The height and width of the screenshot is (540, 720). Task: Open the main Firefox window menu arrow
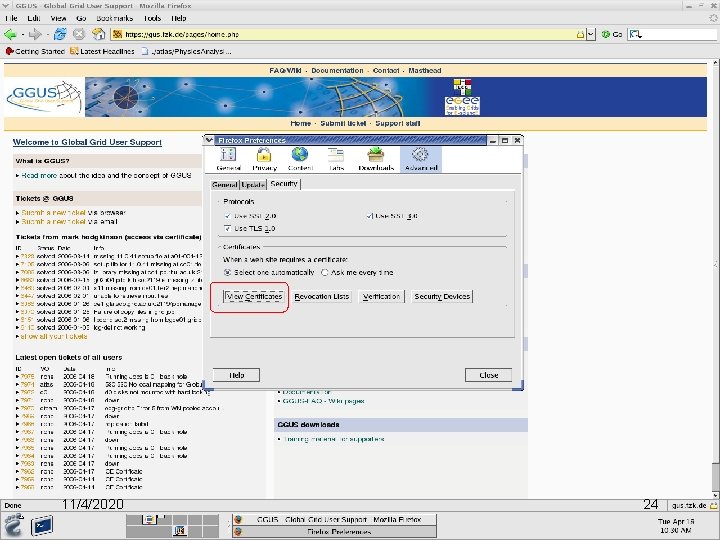tap(6, 6)
